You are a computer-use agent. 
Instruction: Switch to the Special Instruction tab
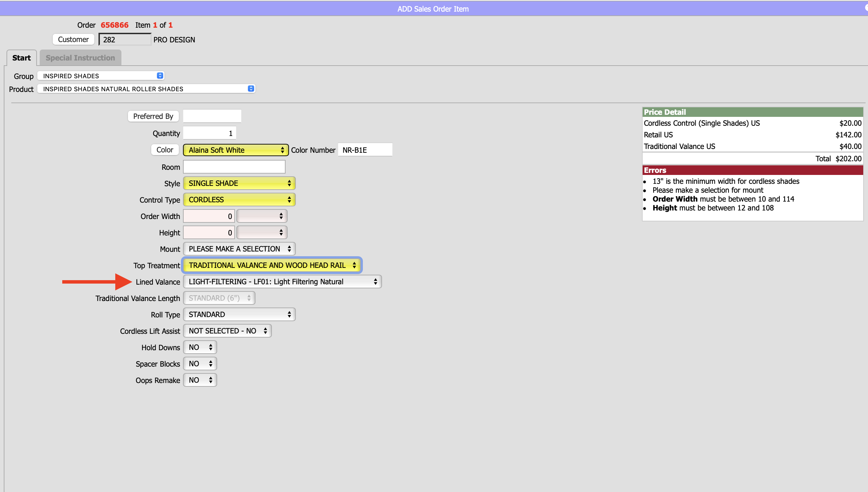(80, 58)
